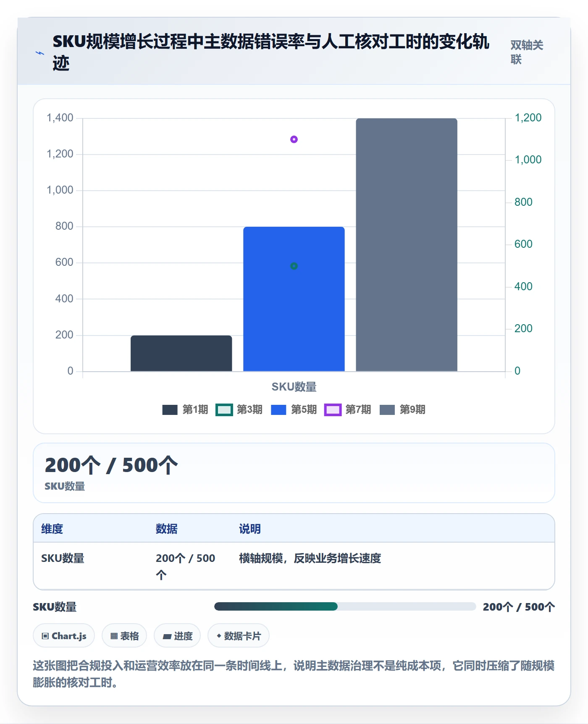Screen dimensions: 588x724
Task: Click the gray 第9期 bar
Action: tap(407, 245)
